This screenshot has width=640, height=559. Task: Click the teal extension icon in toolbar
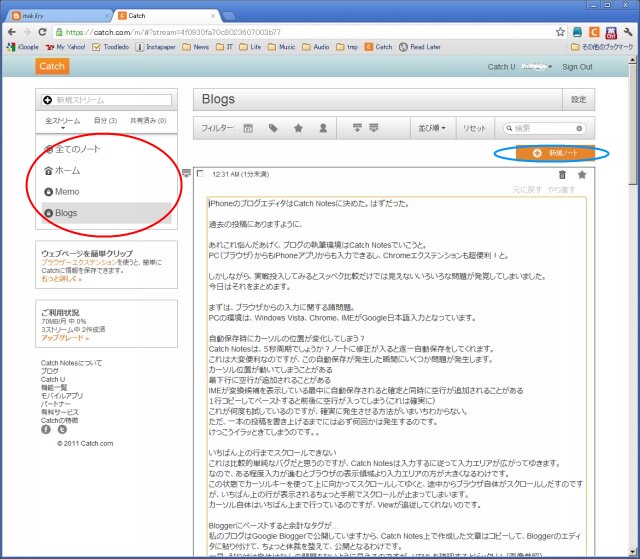(x=577, y=32)
